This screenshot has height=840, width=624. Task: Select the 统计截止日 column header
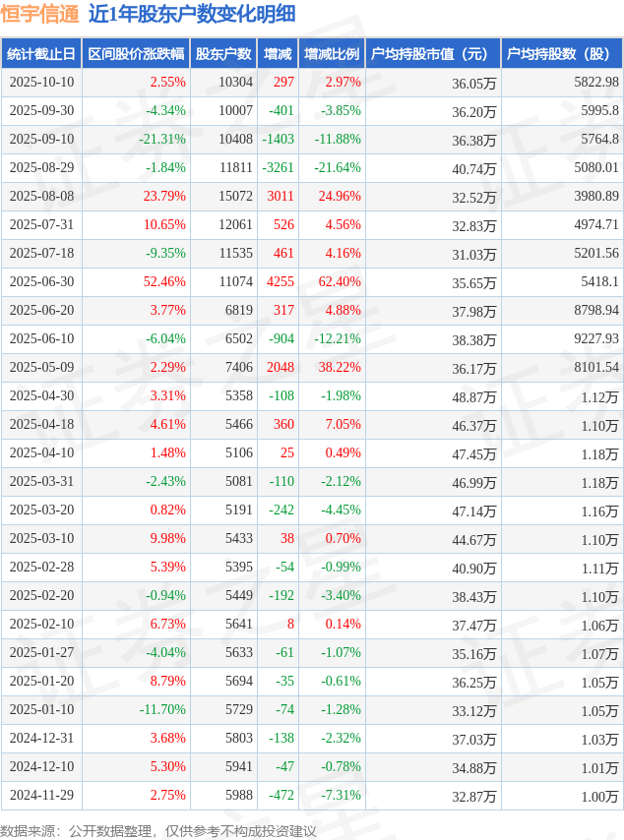40,54
